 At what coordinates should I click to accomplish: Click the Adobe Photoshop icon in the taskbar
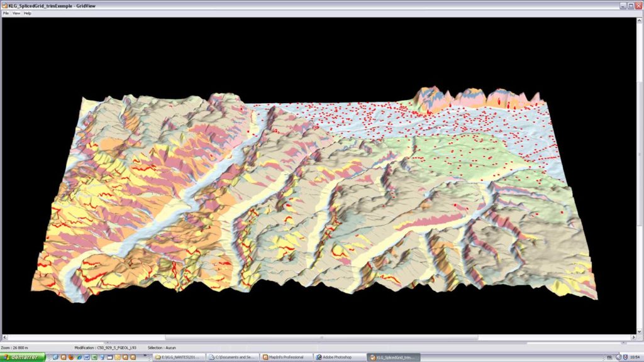pos(340,357)
